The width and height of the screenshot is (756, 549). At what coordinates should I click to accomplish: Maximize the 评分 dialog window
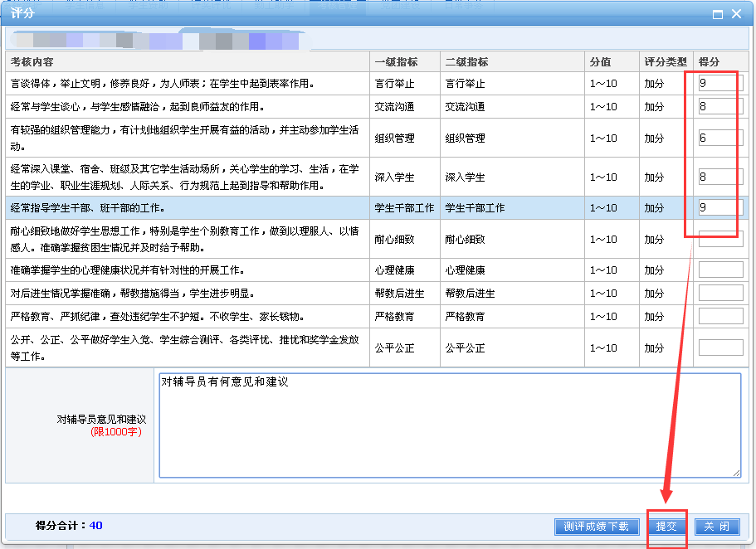718,14
